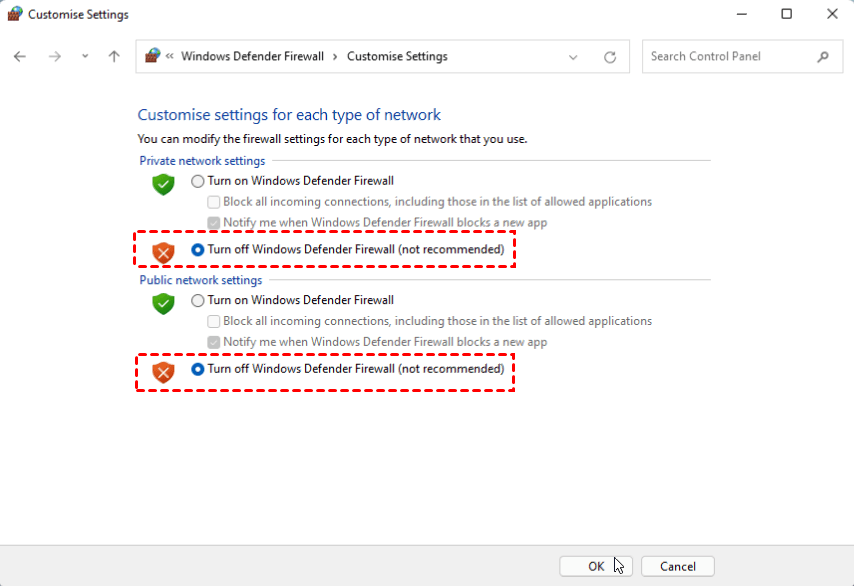854x586 pixels.
Task: Click the Search Control Panel field
Action: click(x=728, y=57)
